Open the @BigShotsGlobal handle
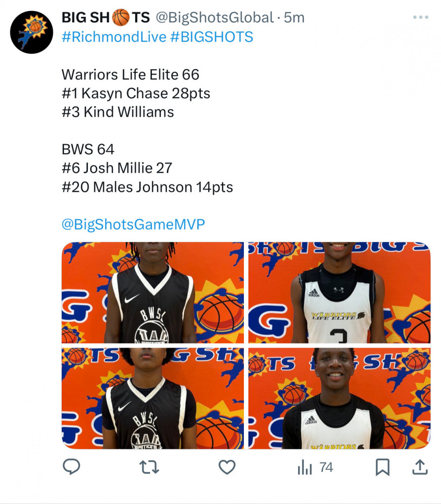Screen dimensions: 441x504 215,18
